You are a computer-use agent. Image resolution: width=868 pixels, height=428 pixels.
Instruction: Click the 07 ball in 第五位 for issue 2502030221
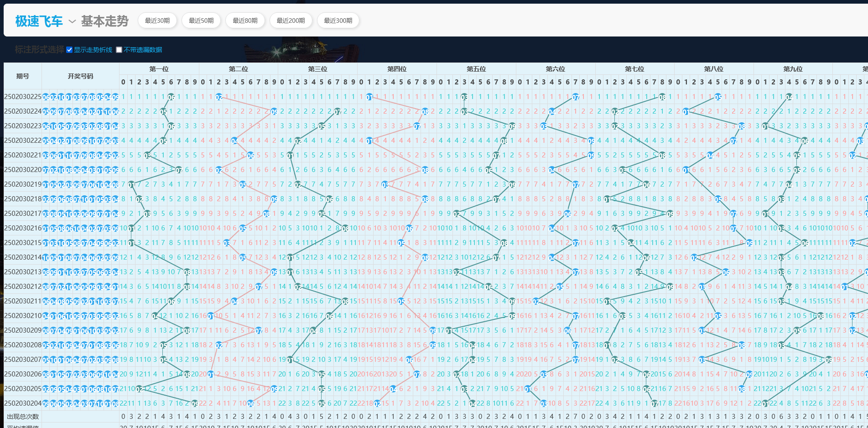click(x=496, y=155)
